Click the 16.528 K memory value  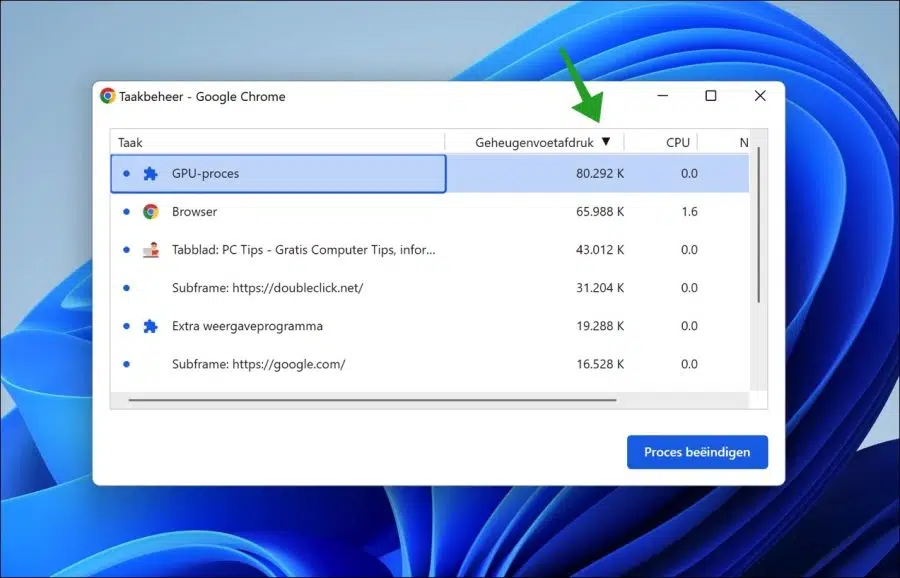click(x=600, y=364)
